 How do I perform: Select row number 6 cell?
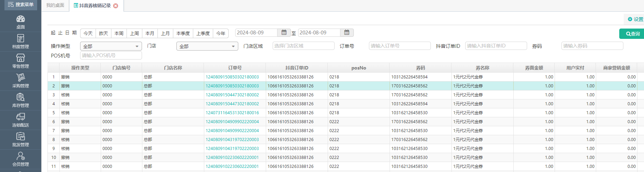coord(54,122)
